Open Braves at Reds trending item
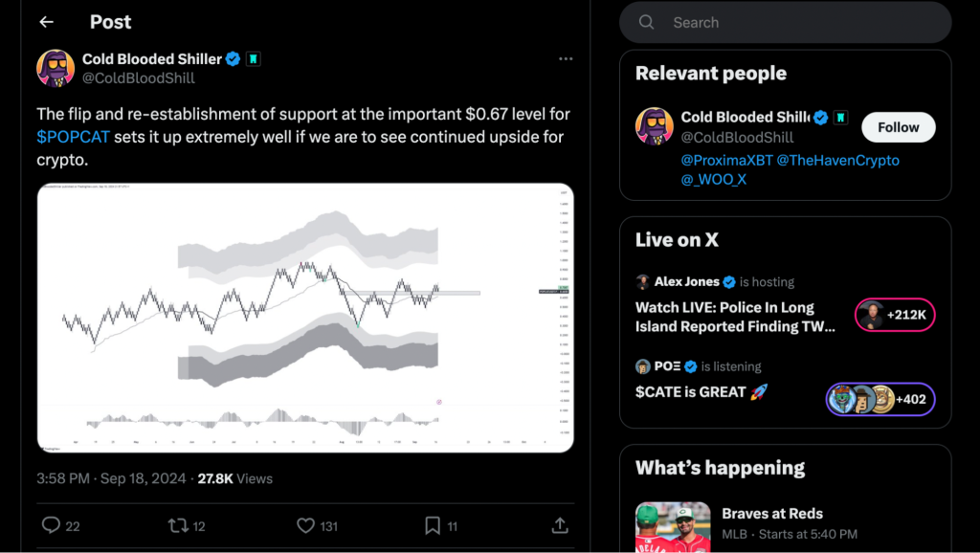 (x=771, y=514)
